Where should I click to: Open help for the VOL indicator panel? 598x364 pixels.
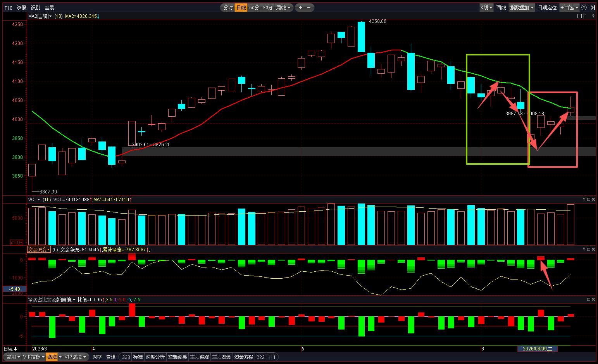[x=584, y=199]
